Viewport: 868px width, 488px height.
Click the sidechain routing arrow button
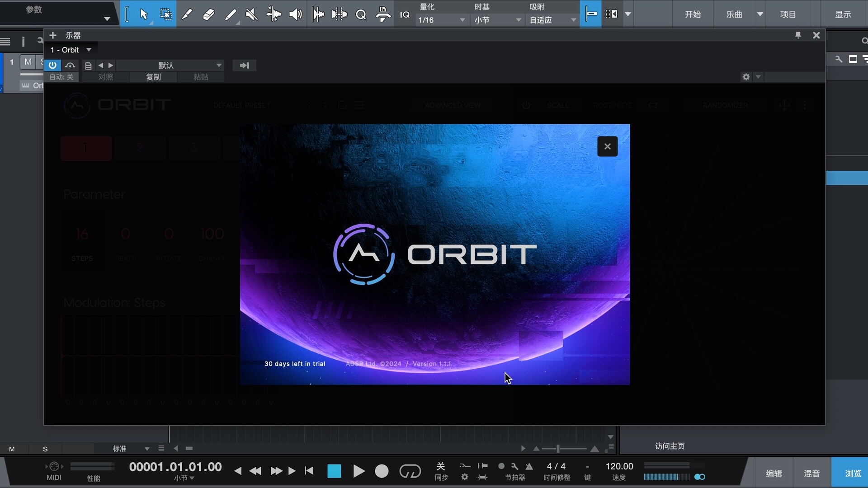click(244, 66)
